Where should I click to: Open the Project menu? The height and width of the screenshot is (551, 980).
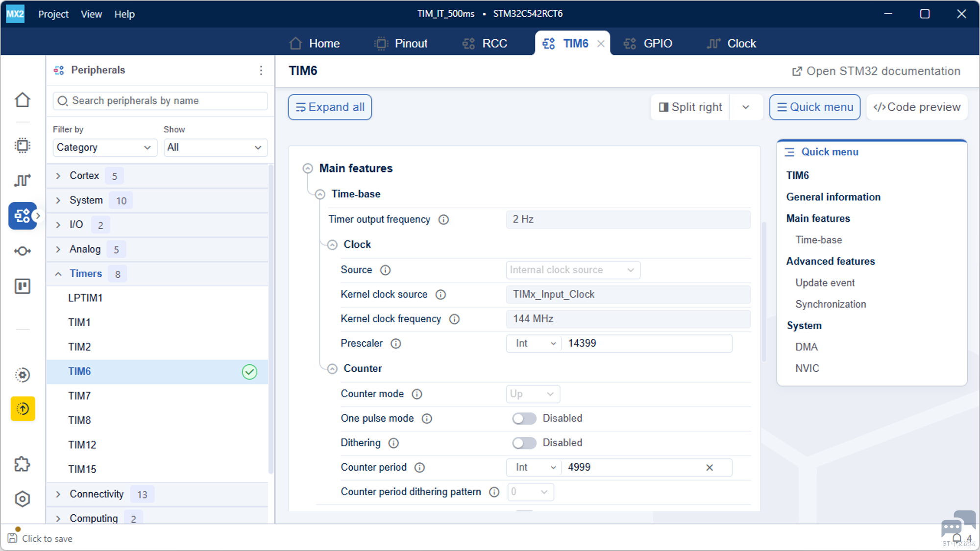tap(53, 14)
